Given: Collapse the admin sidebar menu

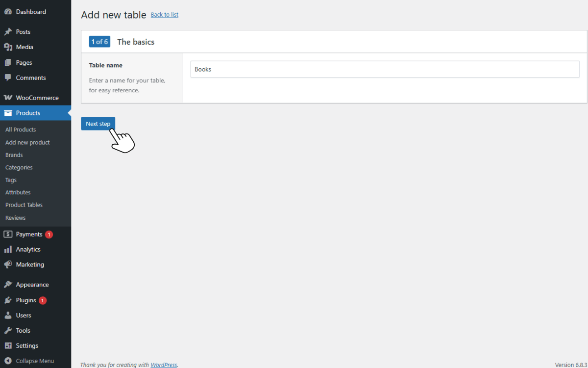Looking at the screenshot, I should pos(33,361).
